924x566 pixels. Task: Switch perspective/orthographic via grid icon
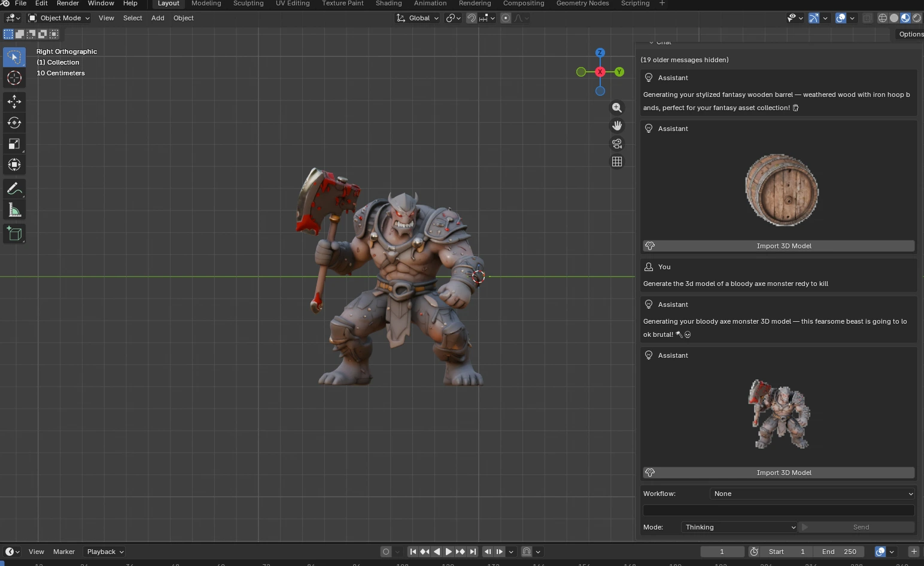click(617, 162)
